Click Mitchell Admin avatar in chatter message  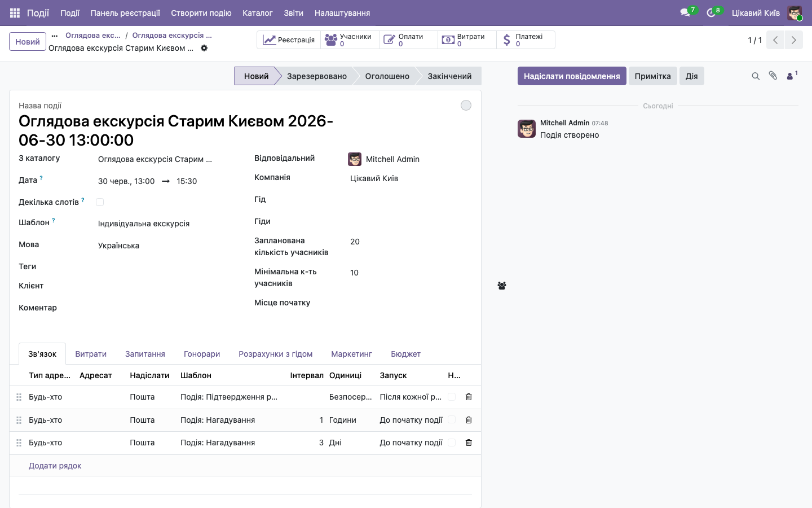tap(527, 129)
